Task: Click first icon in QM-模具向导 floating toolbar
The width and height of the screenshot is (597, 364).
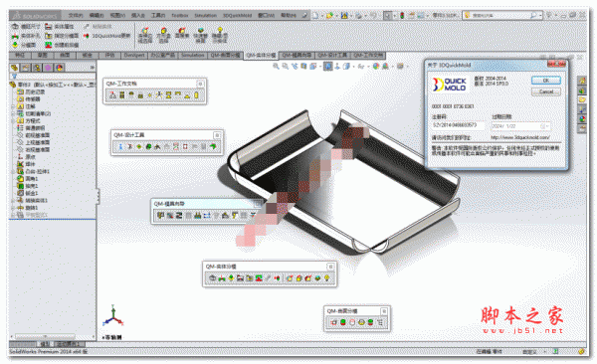Action: click(x=160, y=216)
